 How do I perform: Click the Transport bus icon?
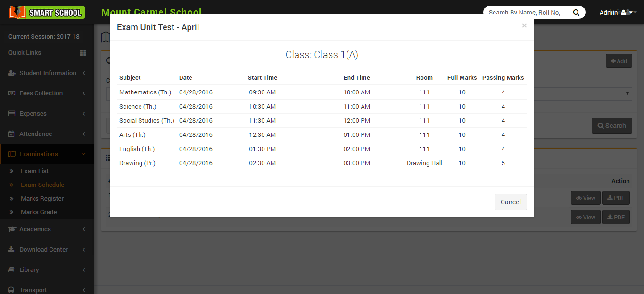pyautogui.click(x=12, y=290)
